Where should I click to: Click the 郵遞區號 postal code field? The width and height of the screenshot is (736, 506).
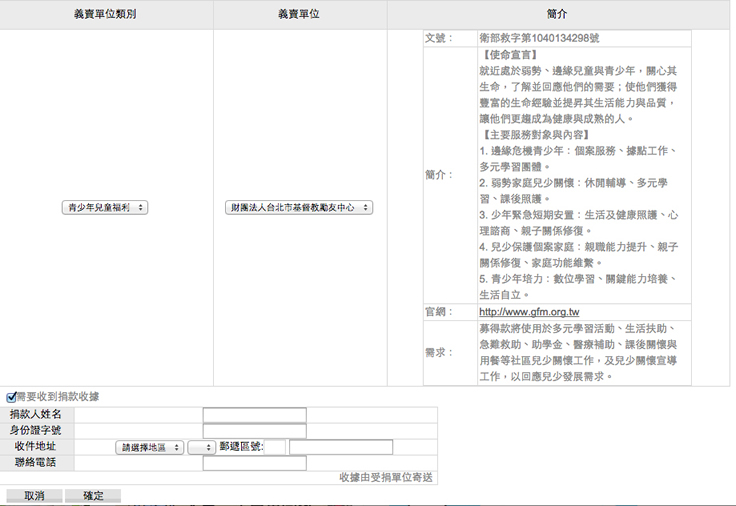point(276,447)
